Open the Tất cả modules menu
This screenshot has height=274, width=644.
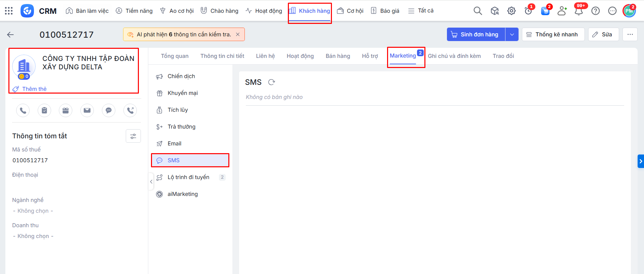click(x=421, y=11)
